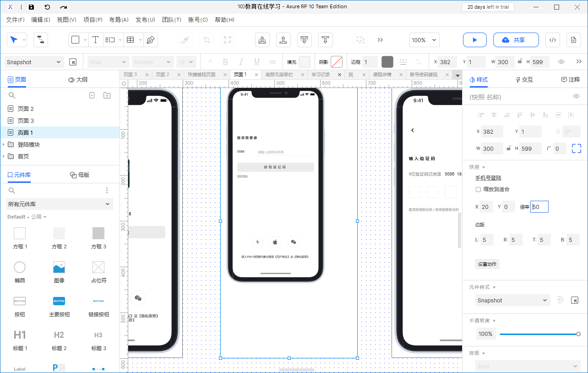
Task: Click the 设置动作 button
Action: [x=487, y=264]
